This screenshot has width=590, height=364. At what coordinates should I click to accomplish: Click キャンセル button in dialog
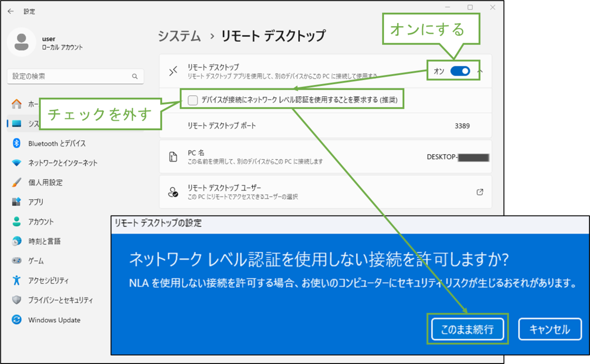coord(550,329)
